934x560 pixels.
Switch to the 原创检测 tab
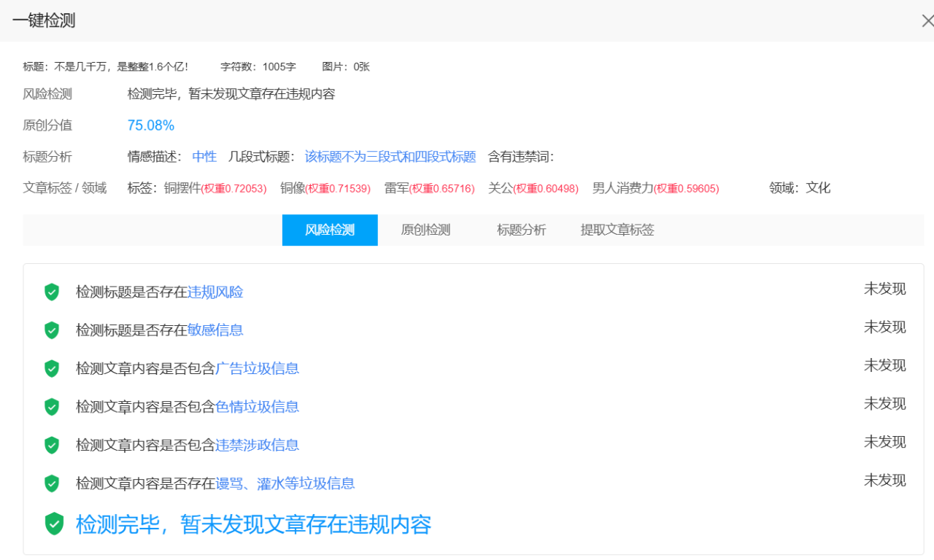tap(425, 230)
